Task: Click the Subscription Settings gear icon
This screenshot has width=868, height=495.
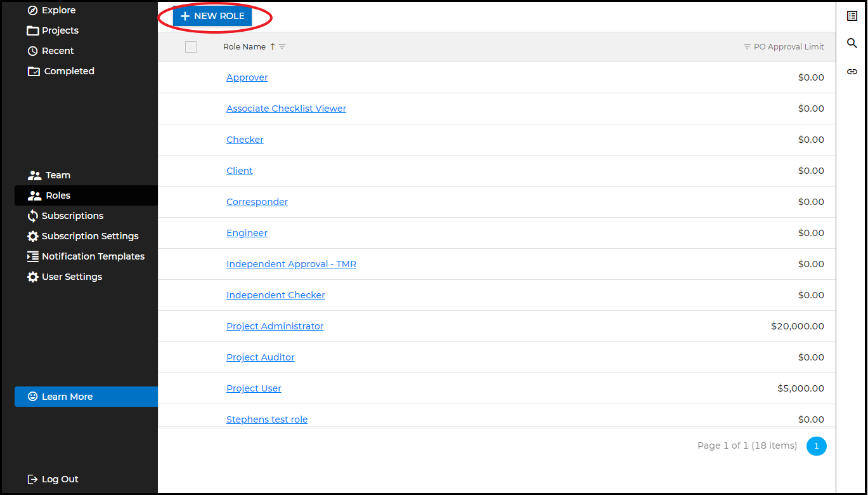Action: [33, 236]
